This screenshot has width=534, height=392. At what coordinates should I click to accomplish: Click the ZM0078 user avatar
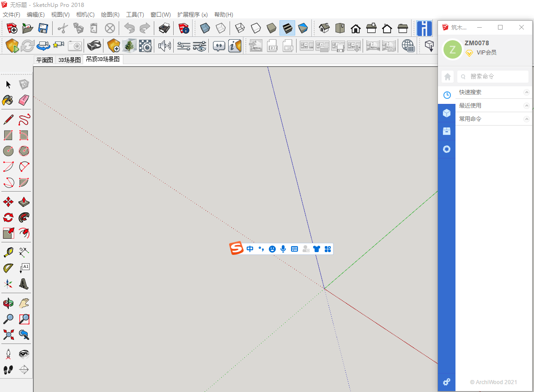[x=452, y=49]
